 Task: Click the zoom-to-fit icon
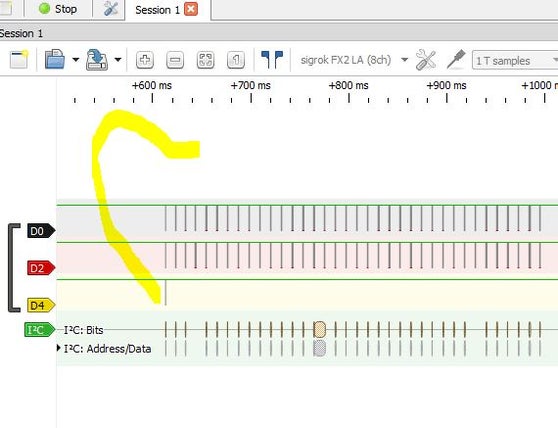pos(205,60)
